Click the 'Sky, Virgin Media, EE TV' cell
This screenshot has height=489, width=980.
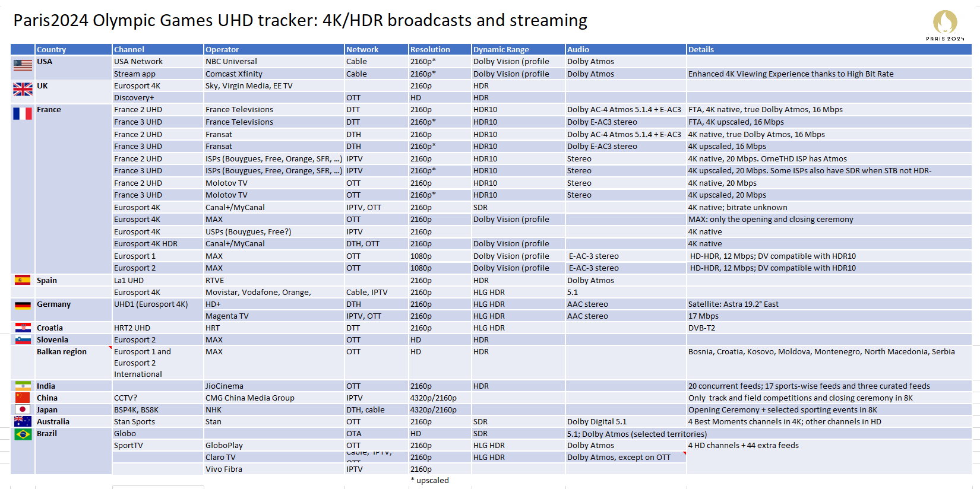pos(274,86)
